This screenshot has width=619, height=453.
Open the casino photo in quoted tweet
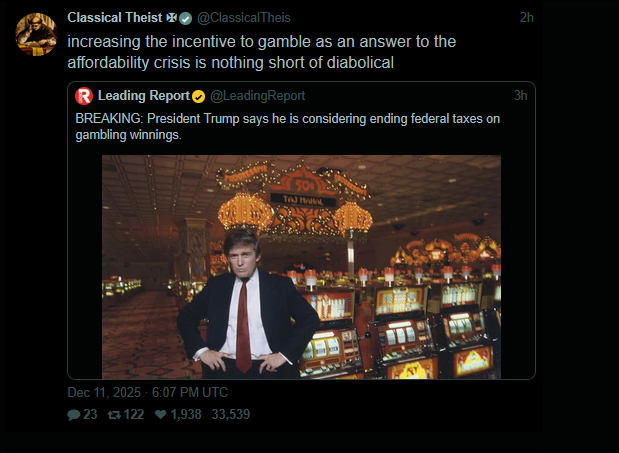[301, 266]
